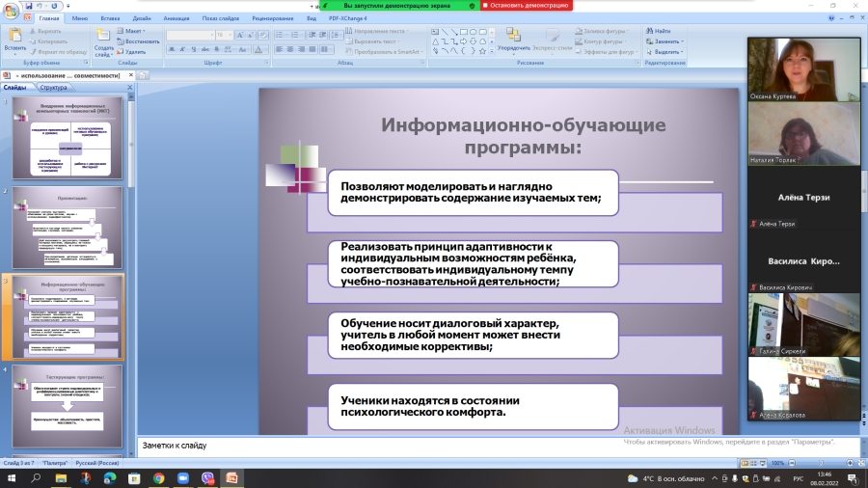Open the Структура pane tab

53,87
